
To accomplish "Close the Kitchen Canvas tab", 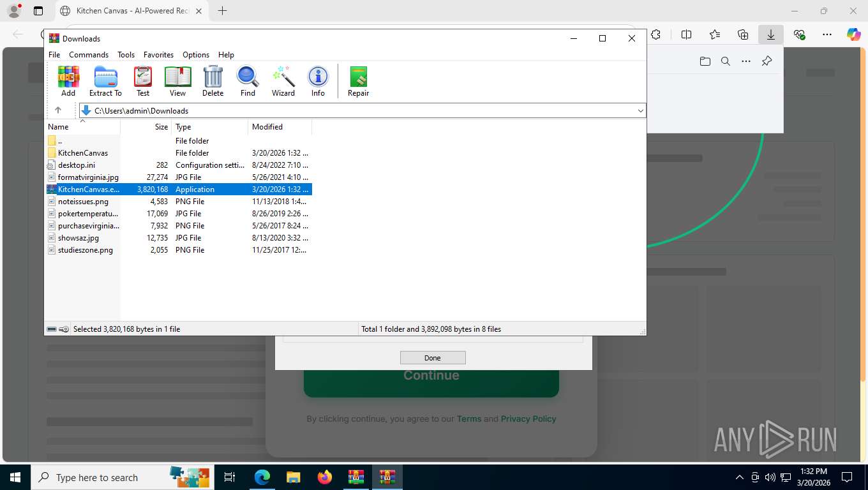I will [198, 11].
